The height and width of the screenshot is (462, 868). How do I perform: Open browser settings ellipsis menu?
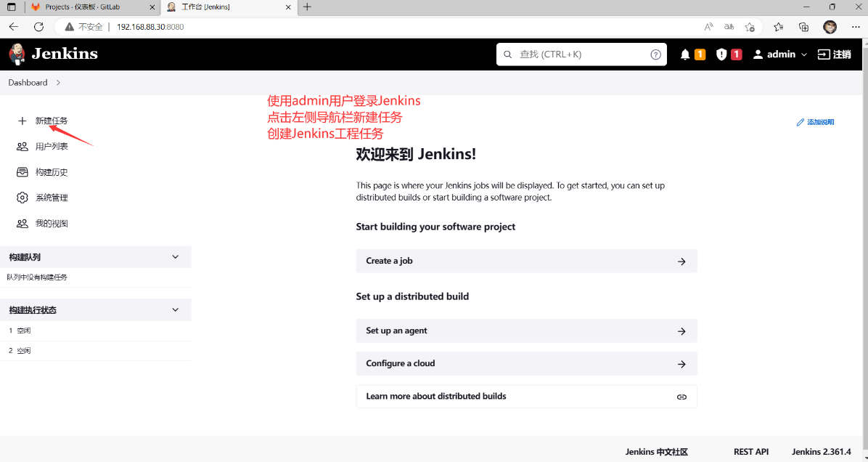pyautogui.click(x=855, y=27)
